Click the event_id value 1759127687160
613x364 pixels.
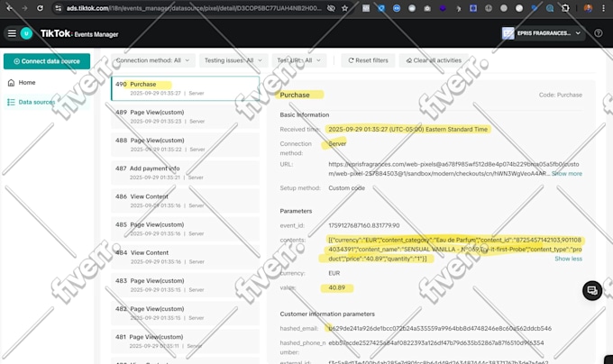tap(364, 225)
